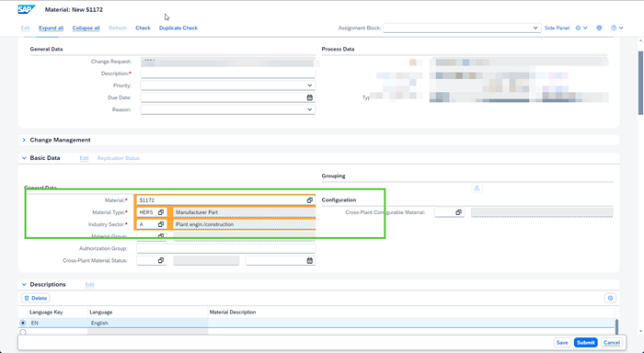Click the page vertical scrollbar thumb
The height and width of the screenshot is (353, 644).
click(x=640, y=84)
